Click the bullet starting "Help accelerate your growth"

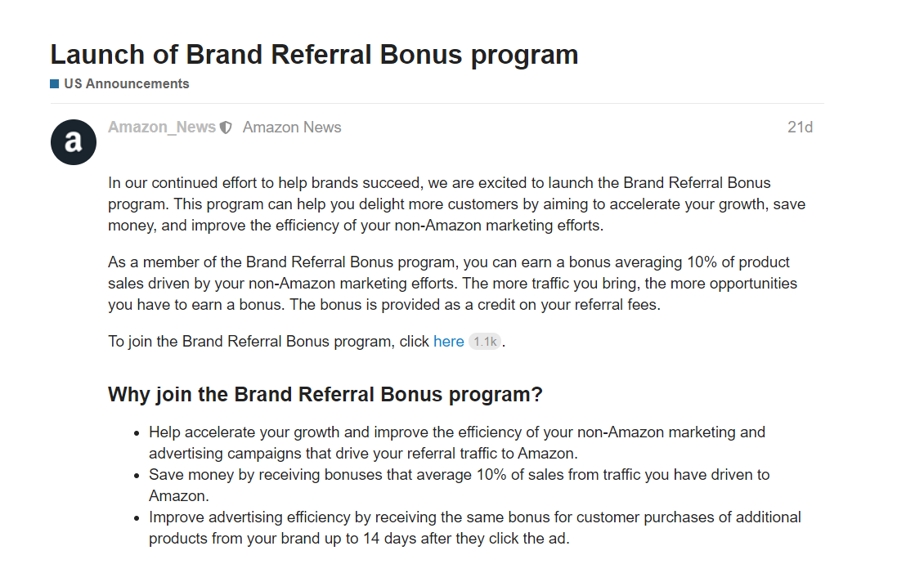(x=456, y=442)
